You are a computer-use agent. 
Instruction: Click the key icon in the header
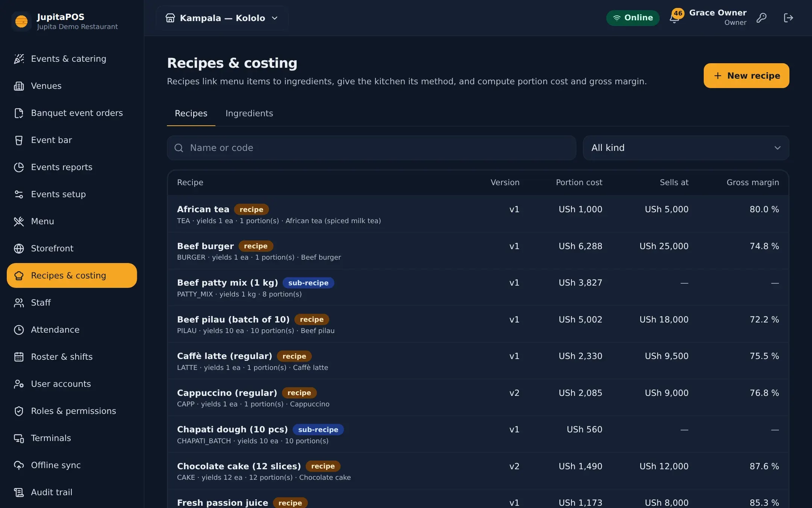[762, 18]
